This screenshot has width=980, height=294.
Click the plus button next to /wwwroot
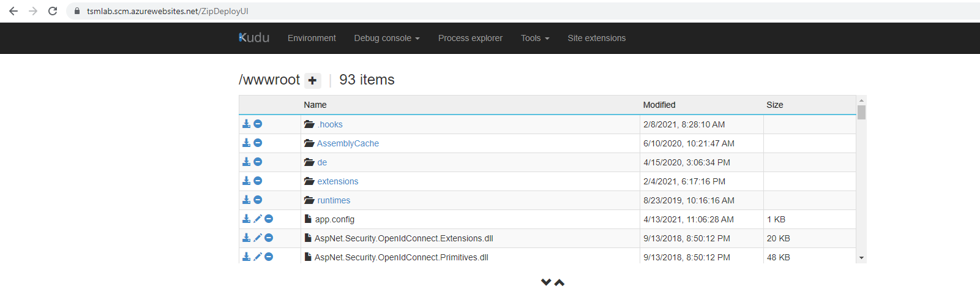click(312, 80)
